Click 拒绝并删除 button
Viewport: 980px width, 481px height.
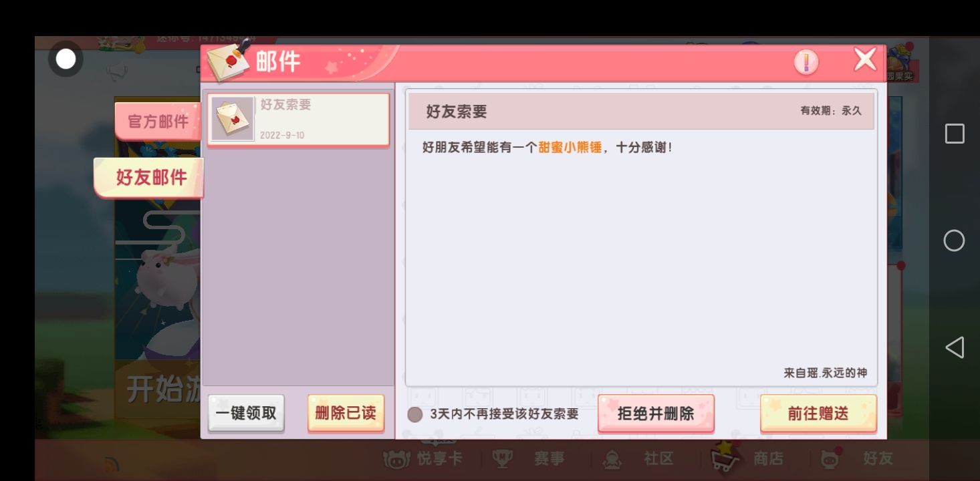[656, 413]
